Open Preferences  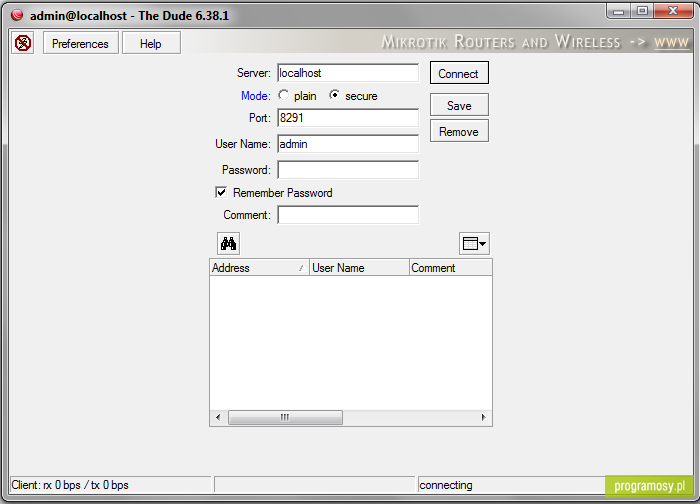pyautogui.click(x=80, y=43)
